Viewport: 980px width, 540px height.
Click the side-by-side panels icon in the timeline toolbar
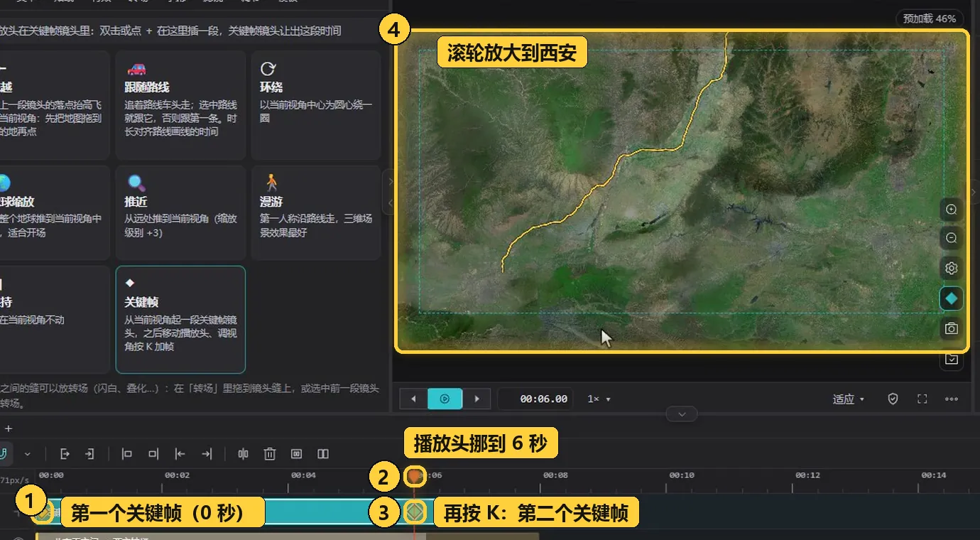tap(323, 454)
